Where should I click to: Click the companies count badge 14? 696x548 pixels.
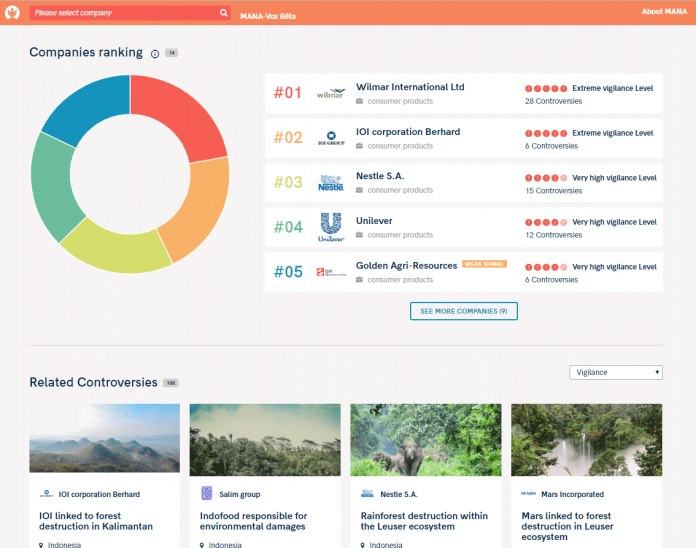[x=171, y=53]
